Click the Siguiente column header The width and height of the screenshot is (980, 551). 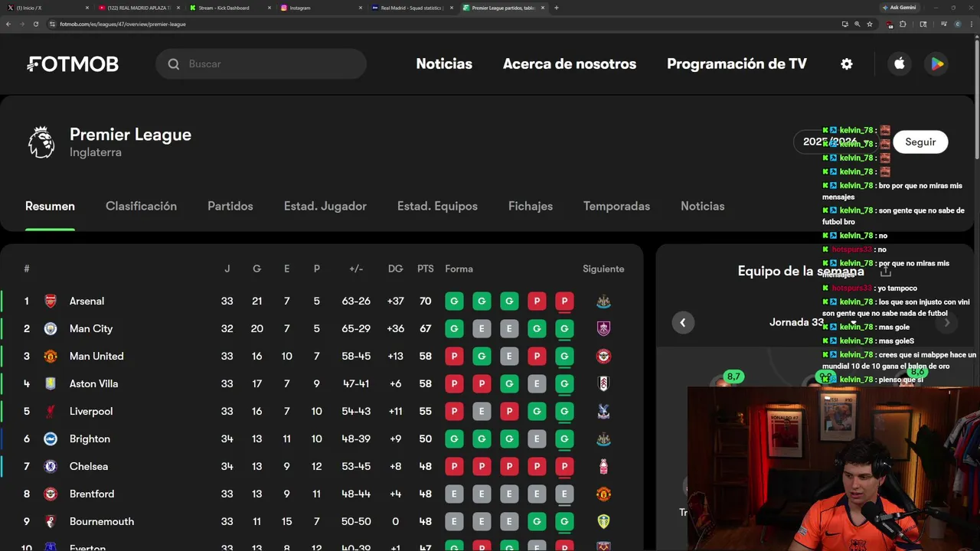(x=603, y=269)
